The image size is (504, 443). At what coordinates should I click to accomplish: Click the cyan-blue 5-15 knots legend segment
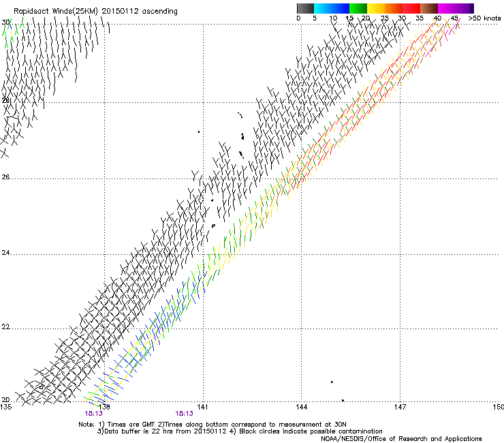pos(332,8)
